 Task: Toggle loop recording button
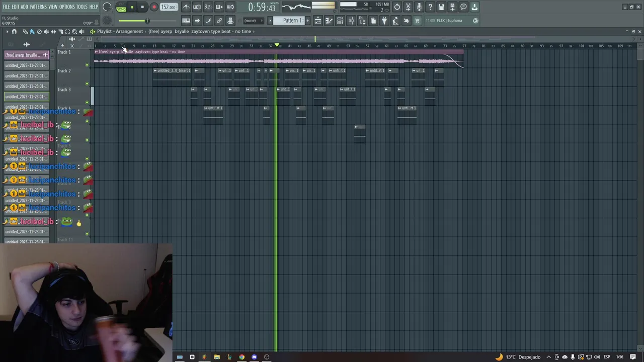pyautogui.click(x=230, y=7)
